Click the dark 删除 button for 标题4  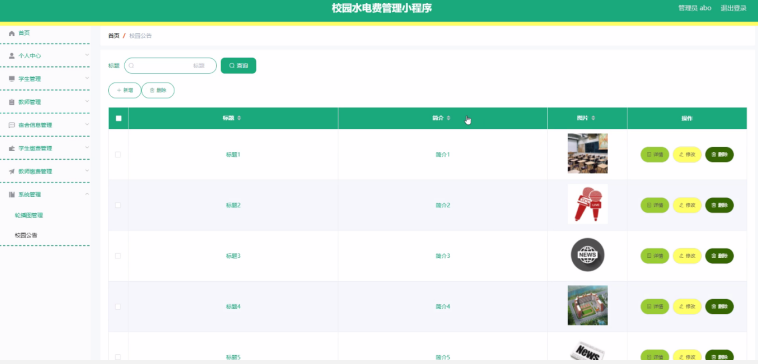[x=719, y=306]
